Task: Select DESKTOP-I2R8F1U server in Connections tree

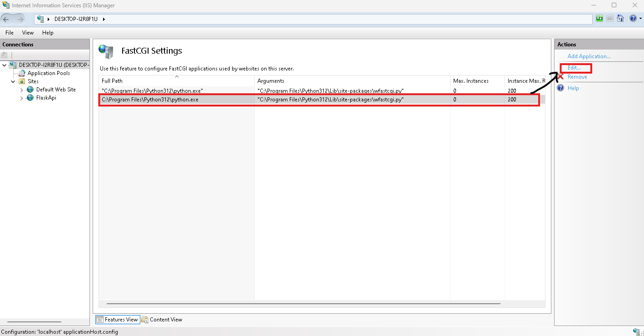Action: [x=54, y=65]
